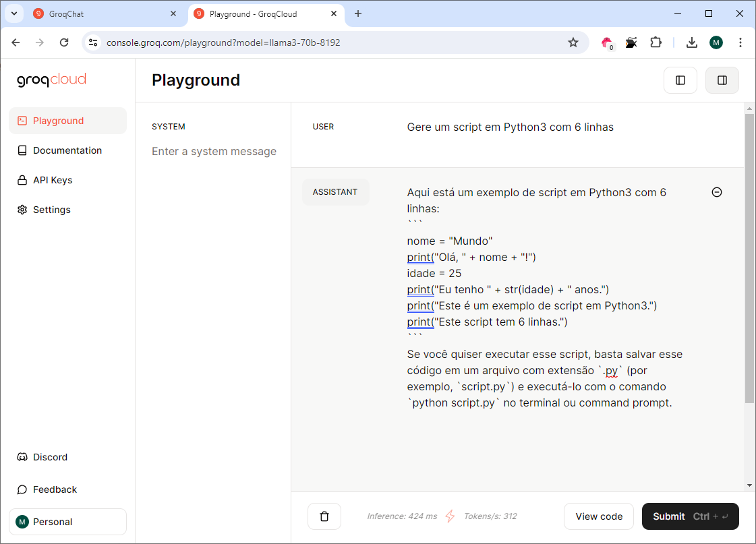756x544 pixels.
Task: Submit the prompt
Action: click(x=691, y=516)
